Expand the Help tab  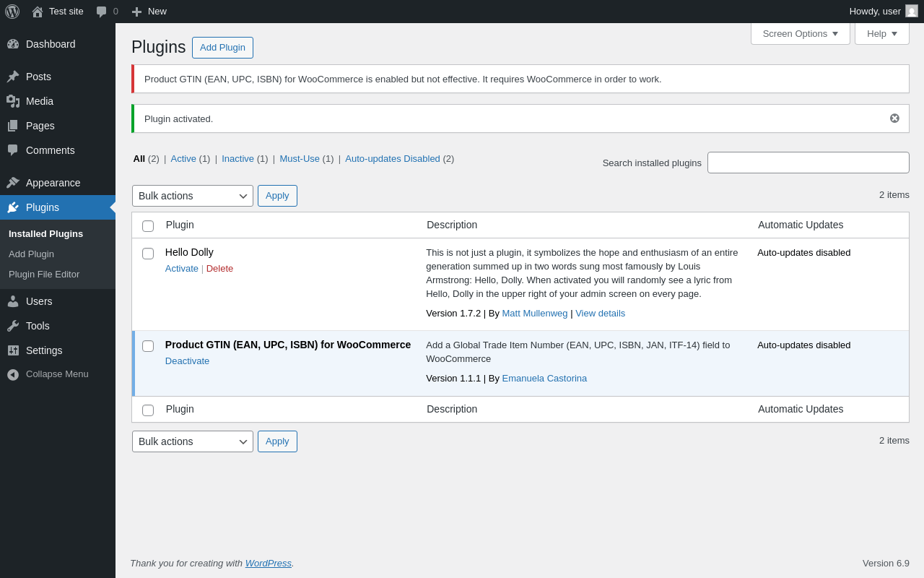coord(881,33)
